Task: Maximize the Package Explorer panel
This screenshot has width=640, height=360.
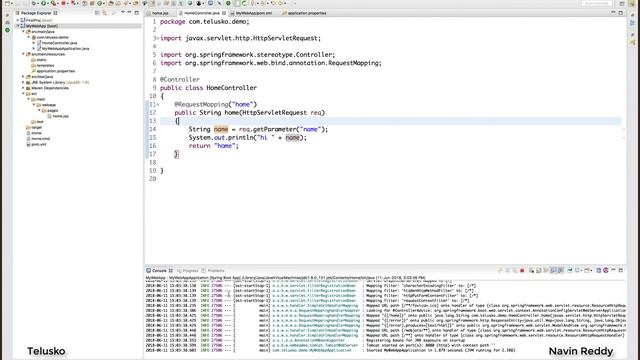Action: point(137,13)
